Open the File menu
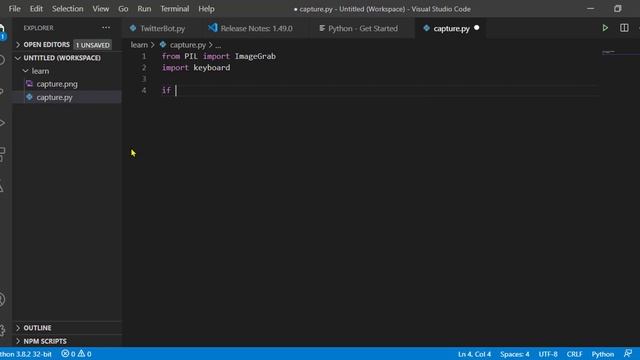This screenshot has height=360, width=640. pos(15,9)
